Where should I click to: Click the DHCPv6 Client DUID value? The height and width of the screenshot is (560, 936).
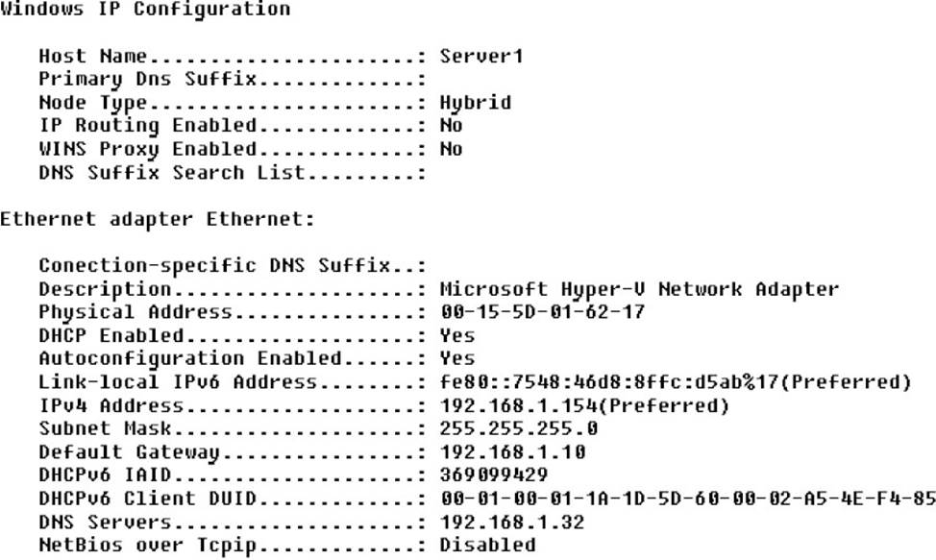(x=687, y=499)
